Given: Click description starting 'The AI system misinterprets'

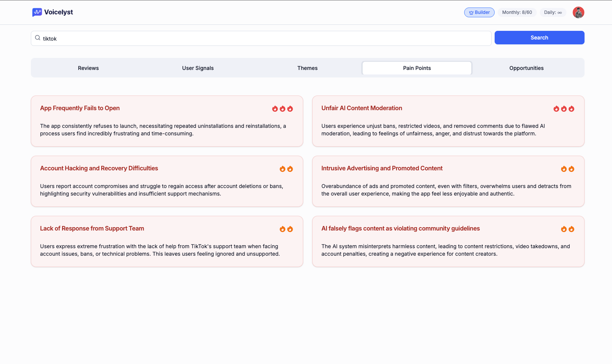Looking at the screenshot, I should [x=445, y=250].
